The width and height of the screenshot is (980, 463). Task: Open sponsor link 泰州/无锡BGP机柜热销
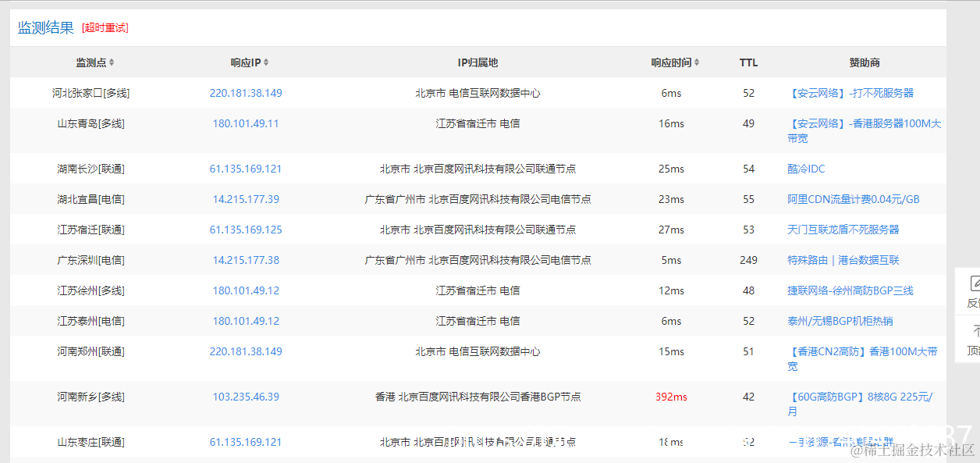840,321
